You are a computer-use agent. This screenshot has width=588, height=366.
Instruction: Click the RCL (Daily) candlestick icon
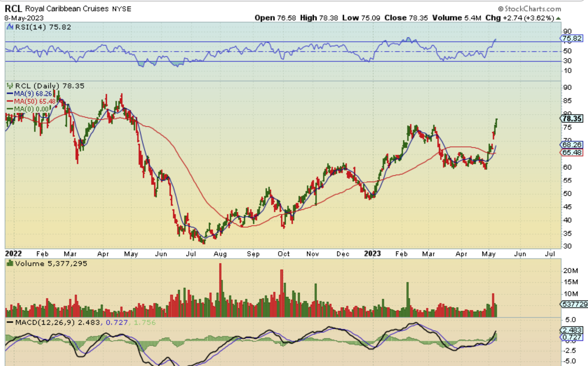[10, 86]
